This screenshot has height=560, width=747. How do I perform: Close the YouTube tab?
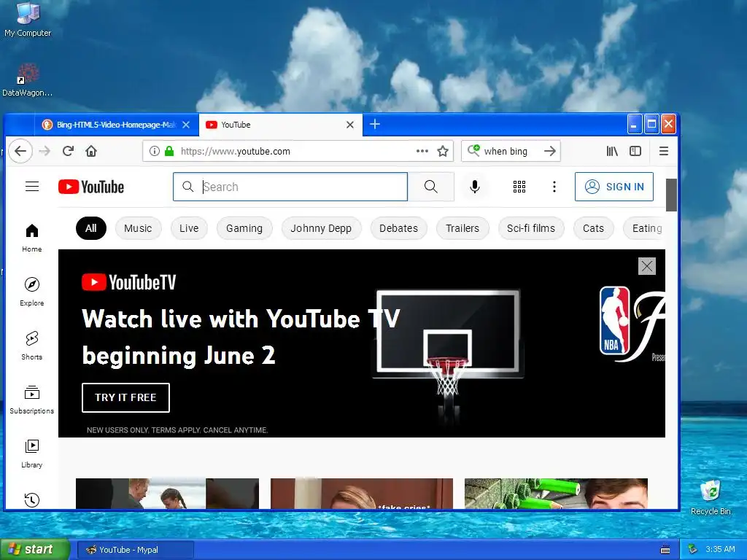(350, 125)
